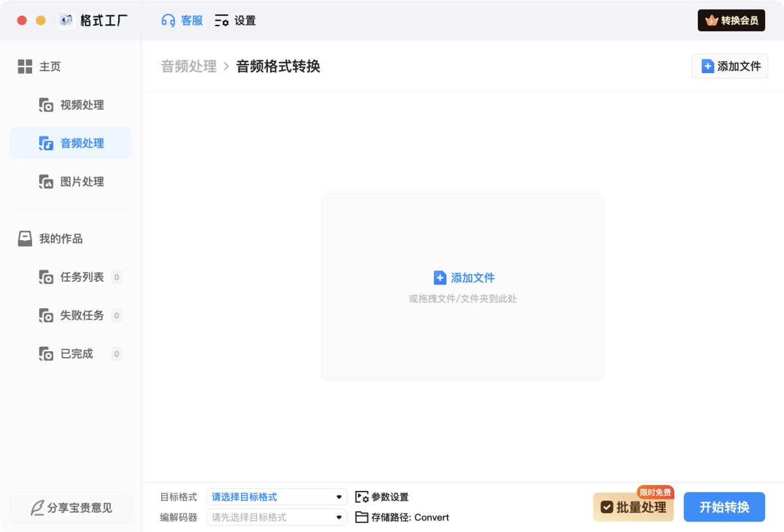This screenshot has width=784, height=532.
Task: Contact 客服 customer service
Action: tap(181, 20)
